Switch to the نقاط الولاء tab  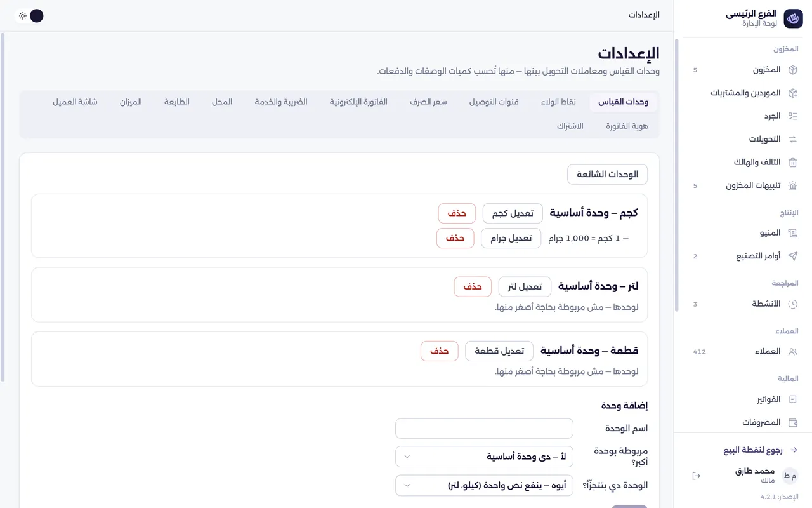point(558,102)
